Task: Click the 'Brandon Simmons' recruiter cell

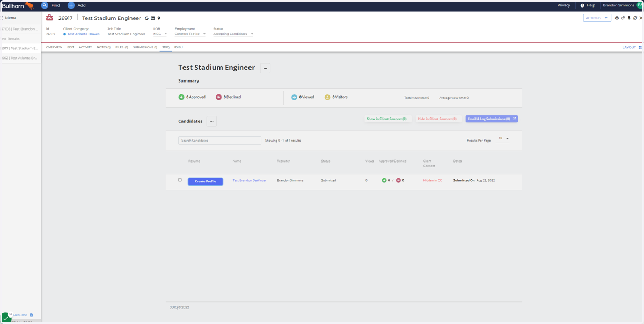Action: (290, 180)
